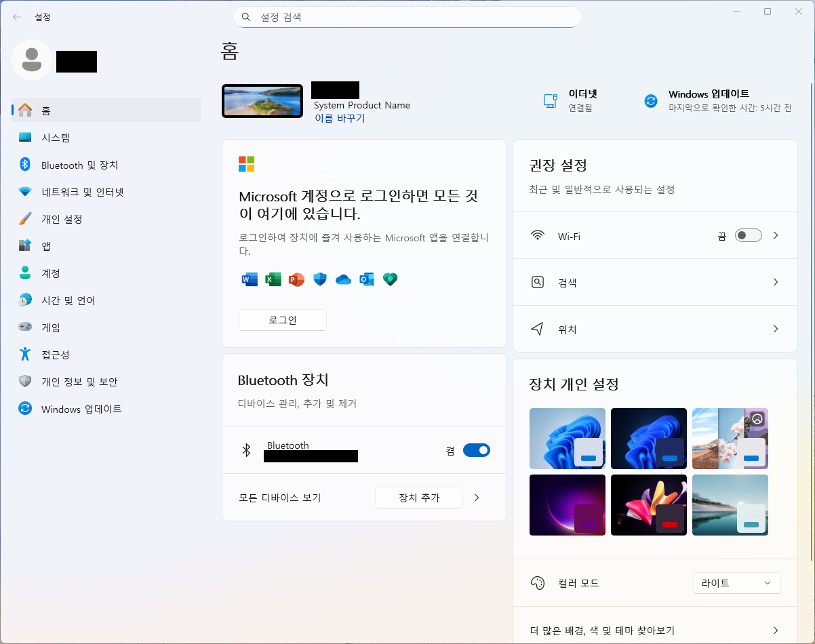The height and width of the screenshot is (644, 815).
Task: Click the 개인 설정 paintbrush icon
Action: point(25,219)
